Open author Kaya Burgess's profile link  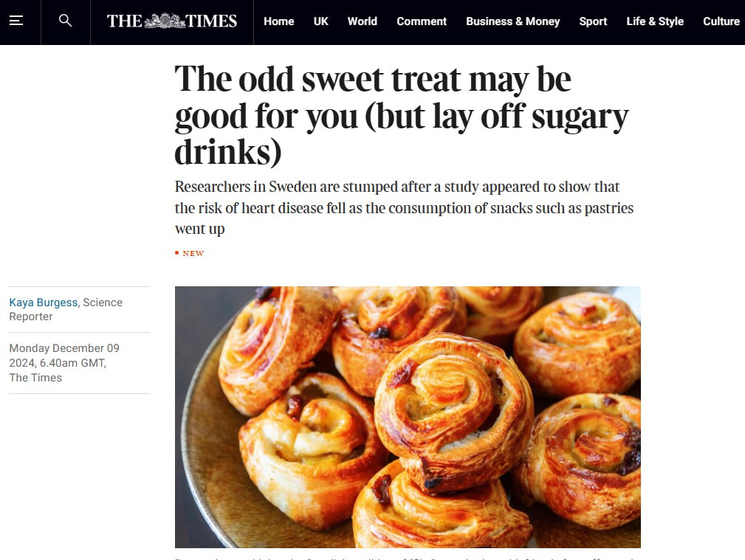click(44, 303)
